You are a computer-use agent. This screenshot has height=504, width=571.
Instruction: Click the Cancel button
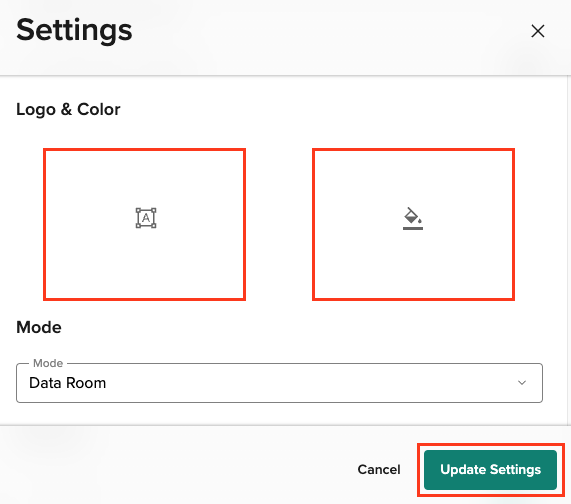point(379,469)
